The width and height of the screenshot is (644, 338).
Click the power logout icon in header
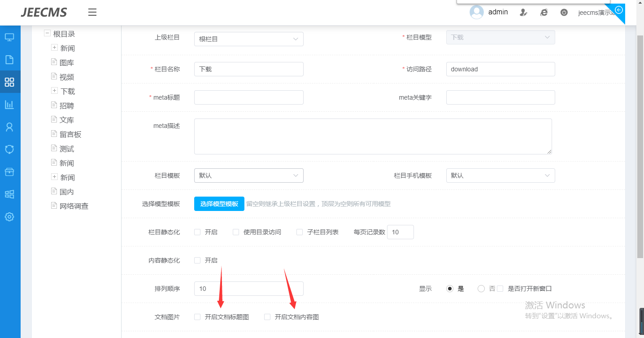[x=564, y=13]
